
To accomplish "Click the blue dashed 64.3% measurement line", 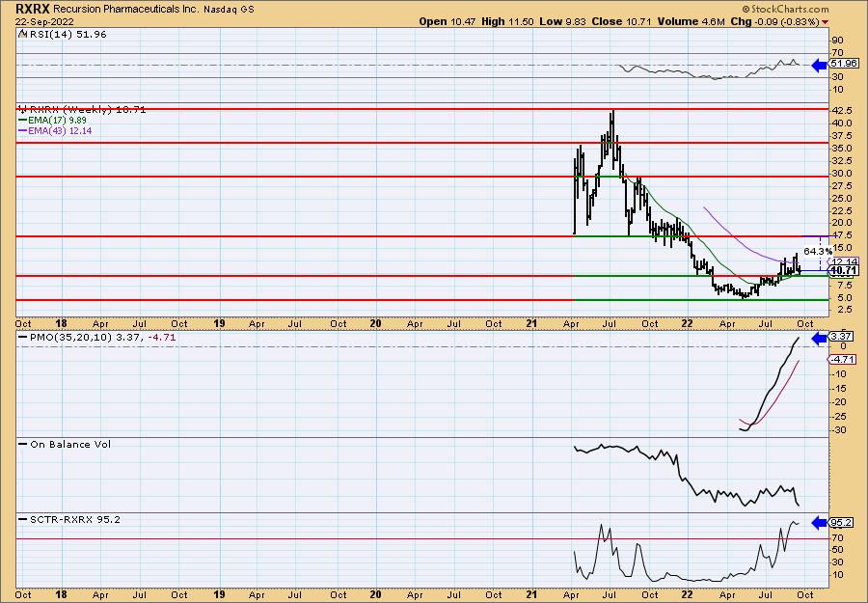I will pyautogui.click(x=820, y=254).
